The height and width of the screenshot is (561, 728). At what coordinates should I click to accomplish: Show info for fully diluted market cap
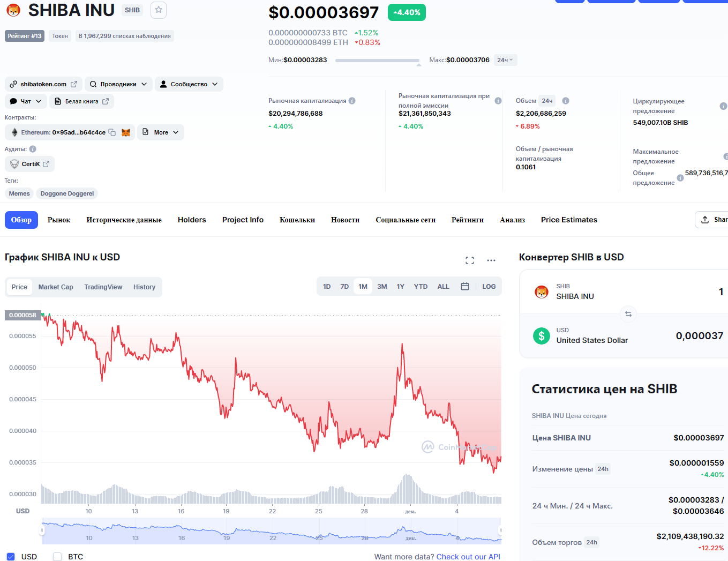[498, 101]
